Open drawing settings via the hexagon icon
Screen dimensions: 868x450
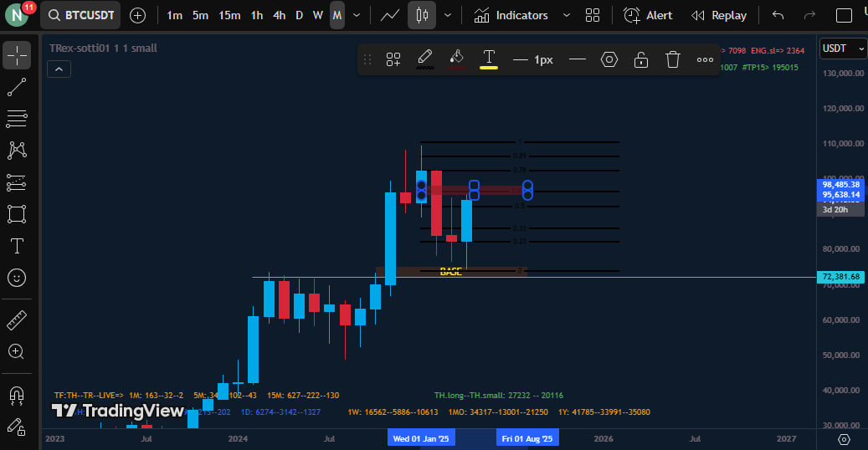[x=609, y=59]
